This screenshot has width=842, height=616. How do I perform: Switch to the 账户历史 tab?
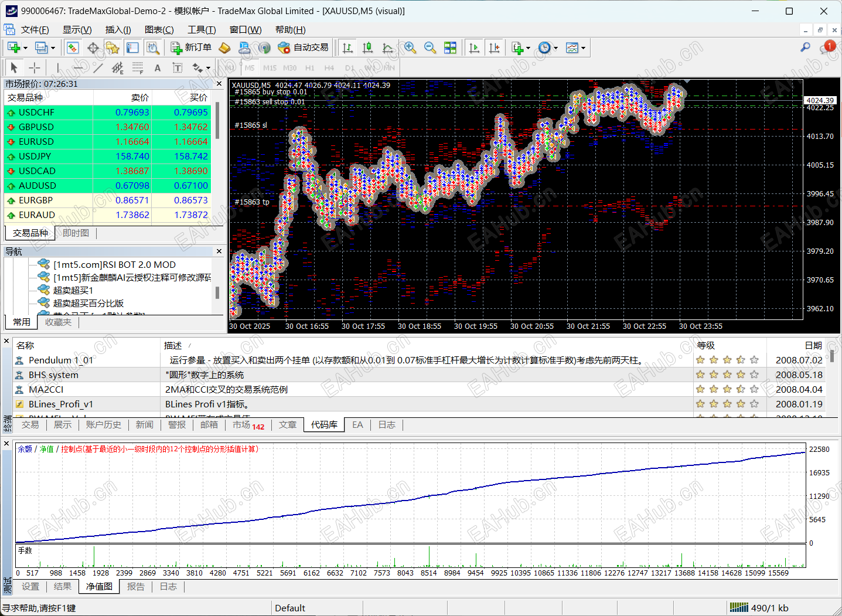(x=103, y=425)
